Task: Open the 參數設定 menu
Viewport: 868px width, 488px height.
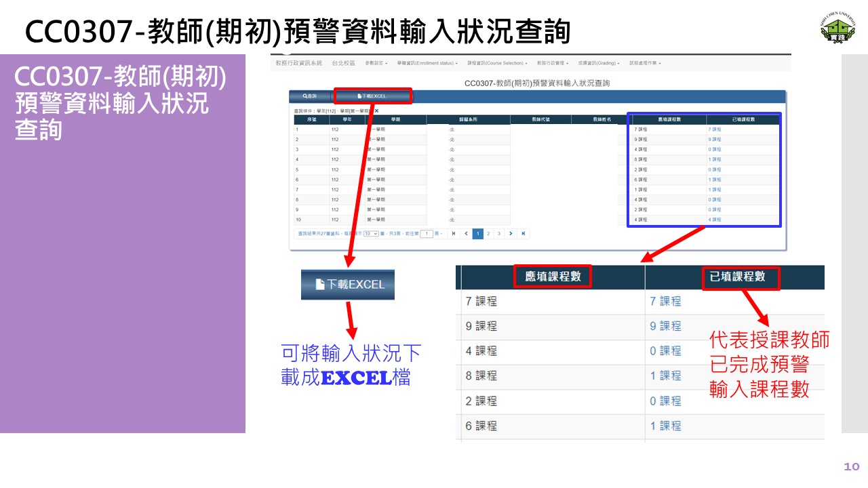Action: coord(376,63)
